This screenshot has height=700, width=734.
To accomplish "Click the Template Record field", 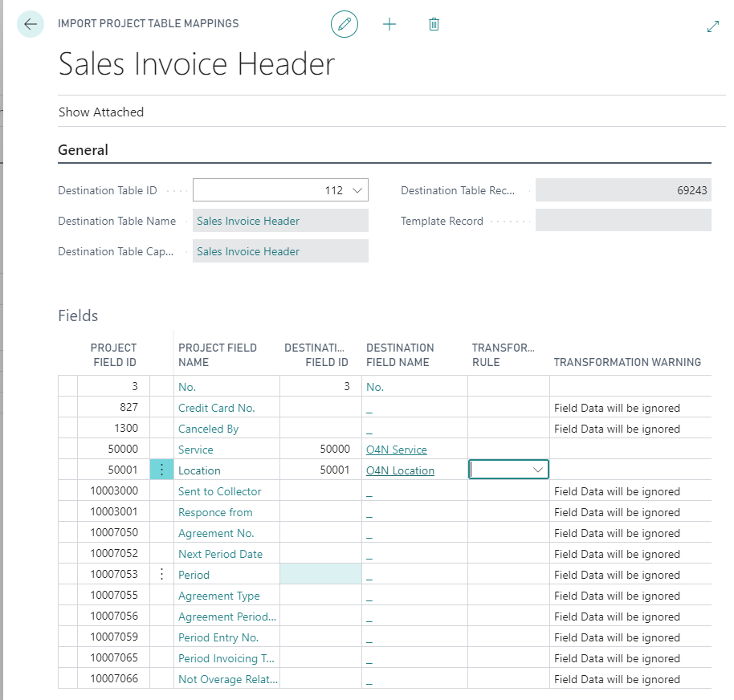I will pos(622,221).
